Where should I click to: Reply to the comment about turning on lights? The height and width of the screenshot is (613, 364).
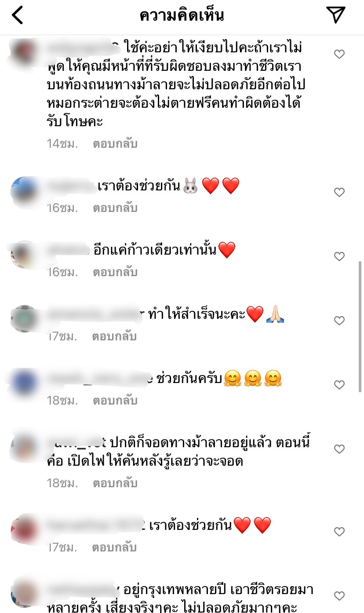115,483
